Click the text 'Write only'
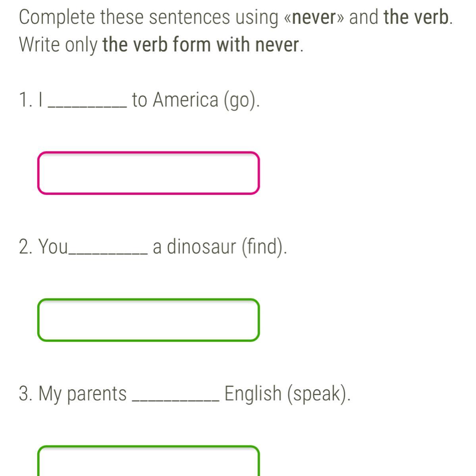The image size is (476, 476). pyautogui.click(x=58, y=45)
